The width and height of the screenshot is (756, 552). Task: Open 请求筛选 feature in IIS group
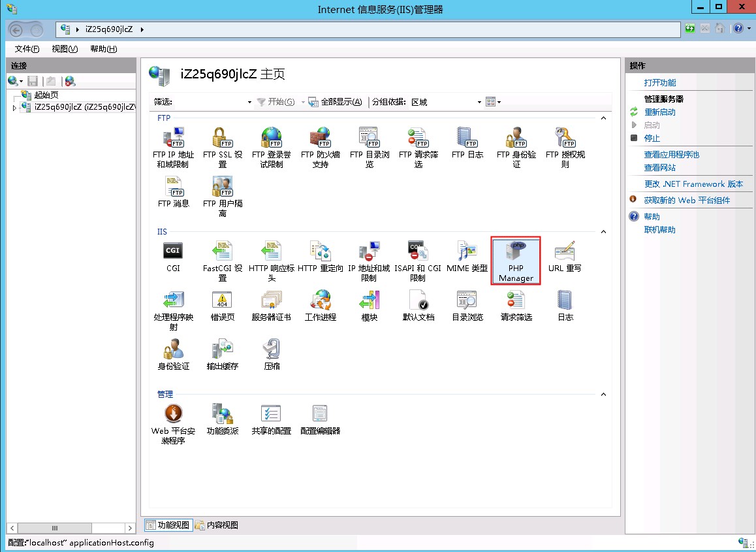pyautogui.click(x=516, y=306)
